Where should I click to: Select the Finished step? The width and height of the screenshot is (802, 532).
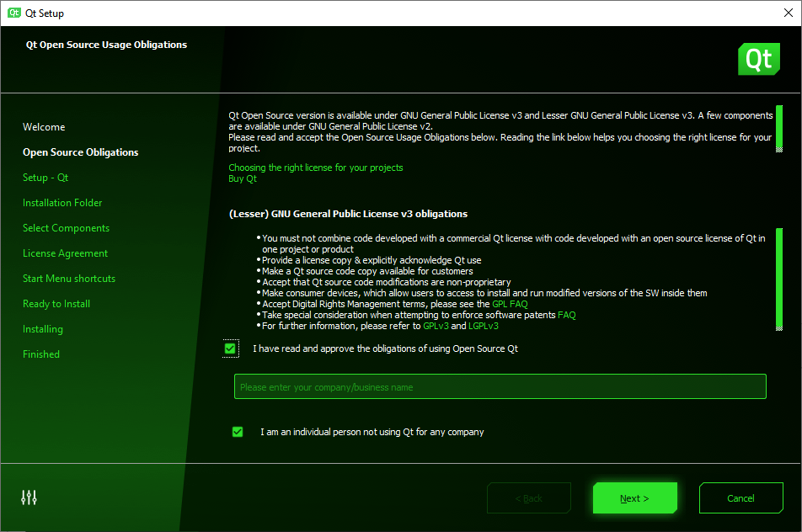tap(41, 354)
